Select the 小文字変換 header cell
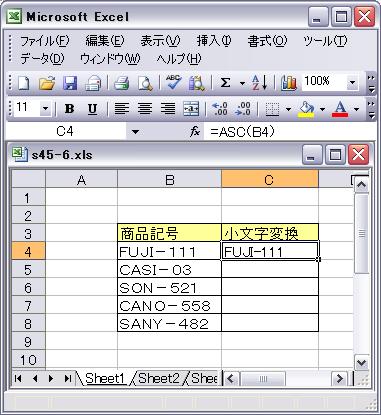 click(x=270, y=234)
